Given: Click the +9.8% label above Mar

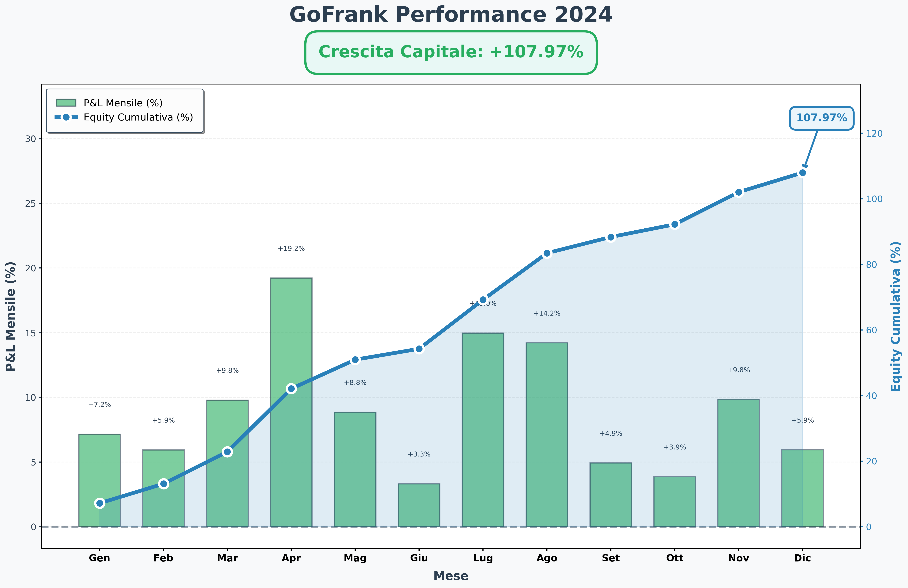Looking at the screenshot, I should pos(227,370).
